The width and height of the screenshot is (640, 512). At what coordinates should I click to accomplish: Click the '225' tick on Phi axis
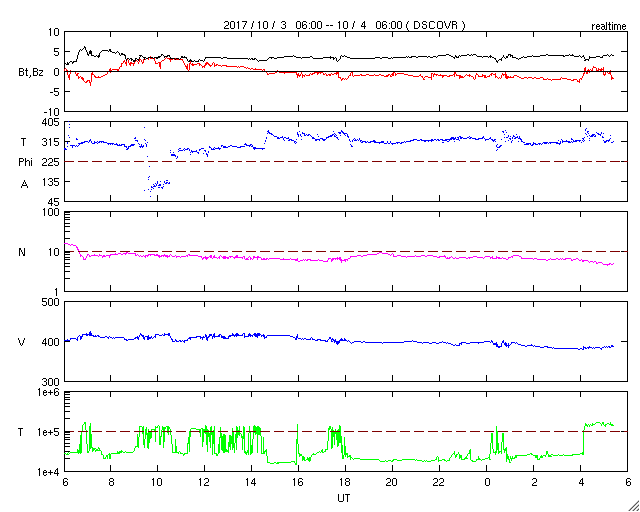[51, 162]
